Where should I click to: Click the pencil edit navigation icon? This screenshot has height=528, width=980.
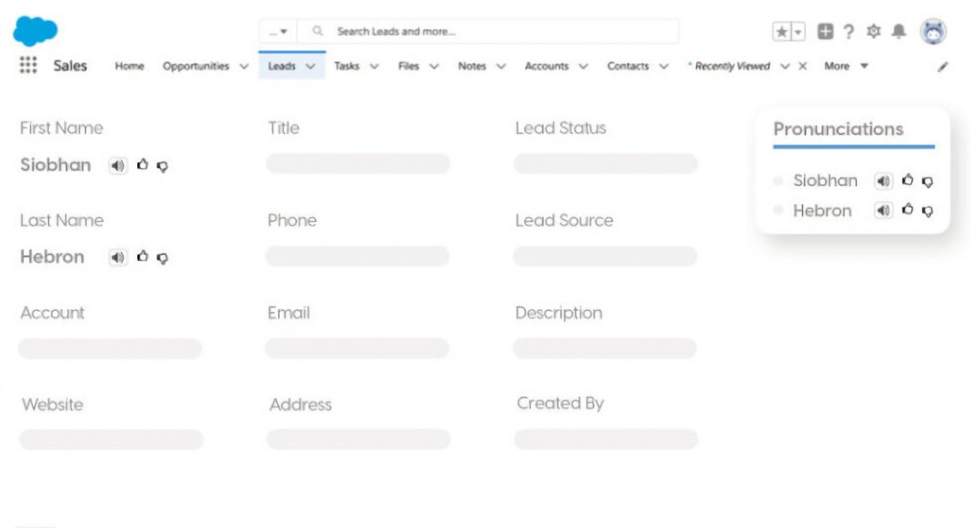coord(942,67)
